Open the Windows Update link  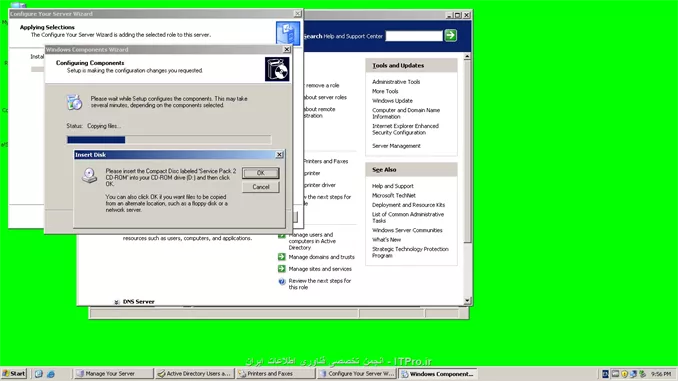[x=392, y=101]
